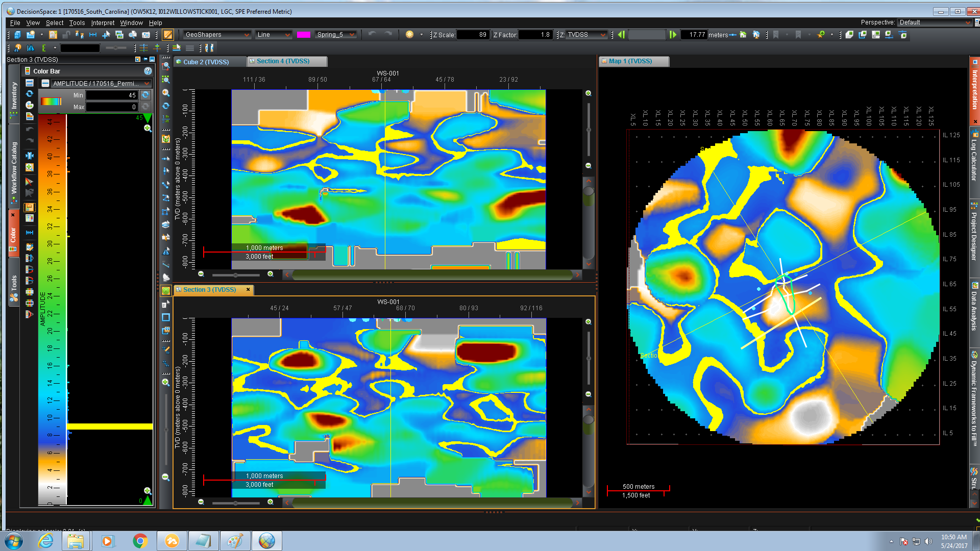Click the blue home view icon
Viewport: 980px width, 551px height.
(x=756, y=35)
